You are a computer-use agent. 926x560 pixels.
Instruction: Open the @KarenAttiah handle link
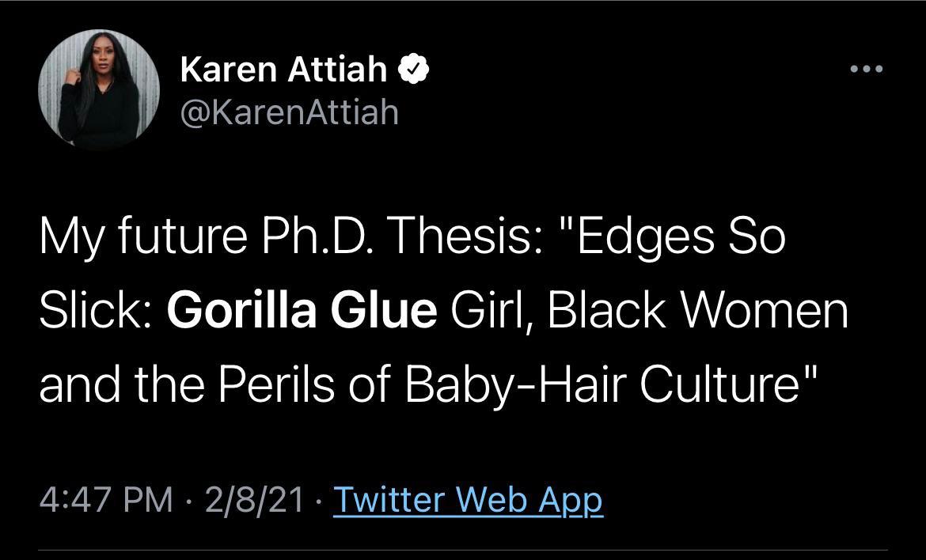click(x=289, y=112)
